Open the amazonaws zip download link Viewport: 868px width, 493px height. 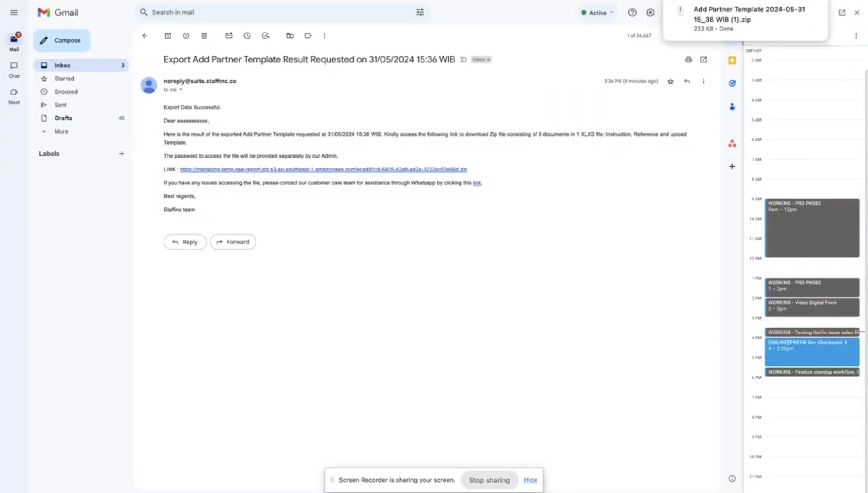tap(323, 169)
